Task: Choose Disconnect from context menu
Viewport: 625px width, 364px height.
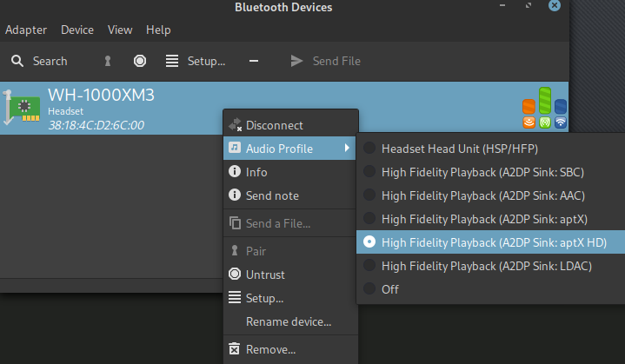Action: click(x=289, y=125)
